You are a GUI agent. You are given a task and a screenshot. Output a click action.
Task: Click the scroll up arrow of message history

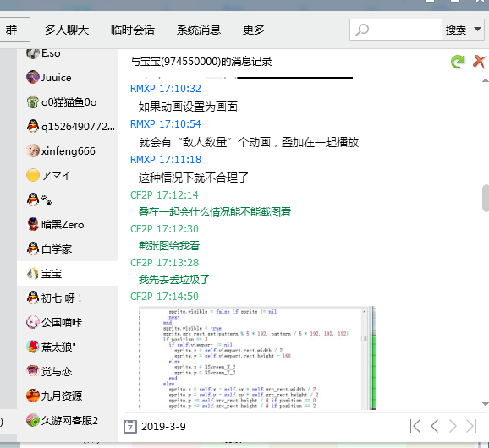[x=486, y=80]
